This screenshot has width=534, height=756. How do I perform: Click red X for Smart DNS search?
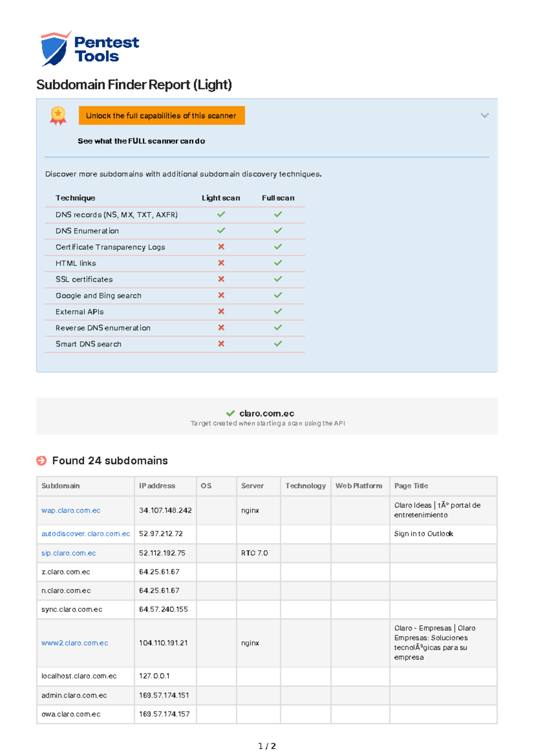tap(221, 344)
